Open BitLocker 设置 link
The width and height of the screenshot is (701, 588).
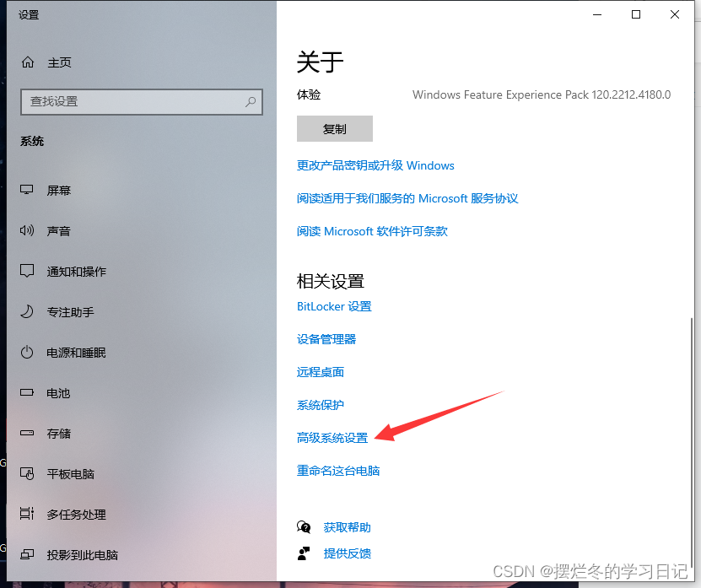click(x=334, y=306)
